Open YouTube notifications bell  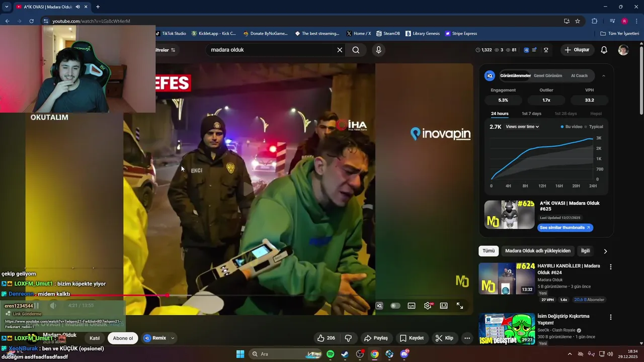(604, 50)
